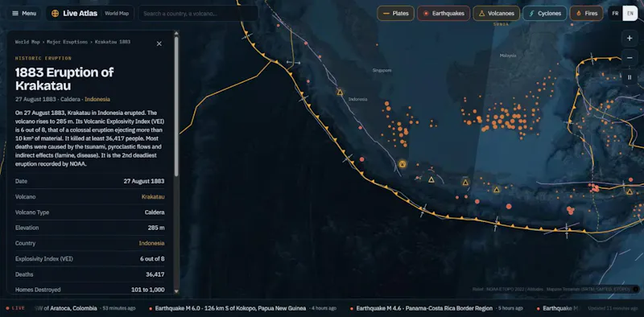Toggle the Cyclones layer
Image resolution: width=644 pixels, height=317 pixels.
545,13
